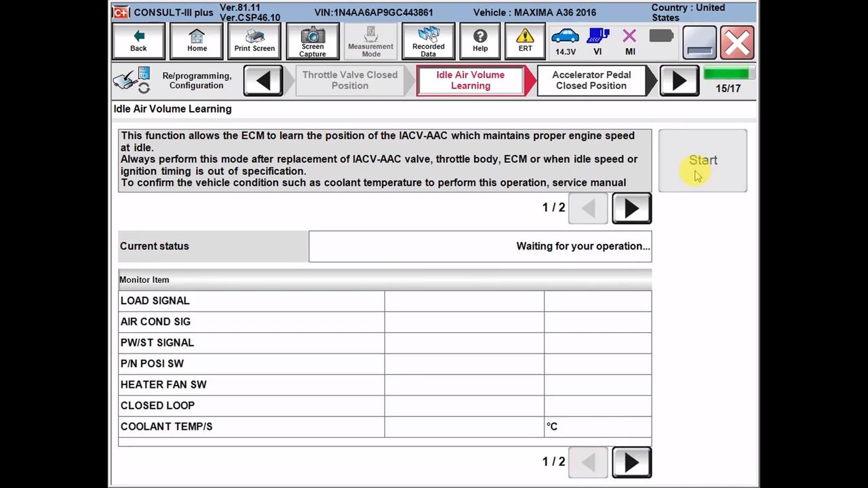The height and width of the screenshot is (488, 868).
Task: Click the Ver.81.11 version text
Action: 240,7
